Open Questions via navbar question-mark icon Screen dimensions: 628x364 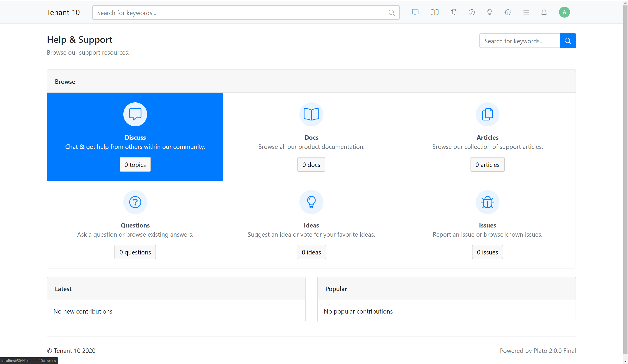(471, 12)
